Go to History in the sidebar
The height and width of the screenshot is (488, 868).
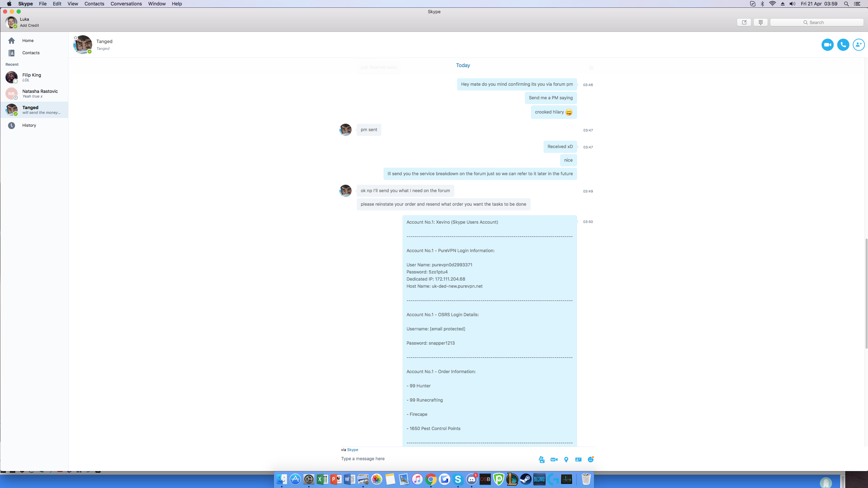click(x=29, y=125)
